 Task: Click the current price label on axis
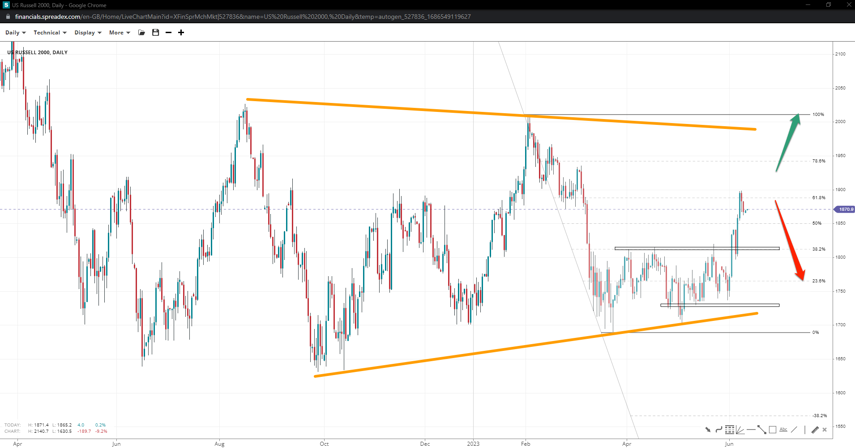(x=844, y=210)
